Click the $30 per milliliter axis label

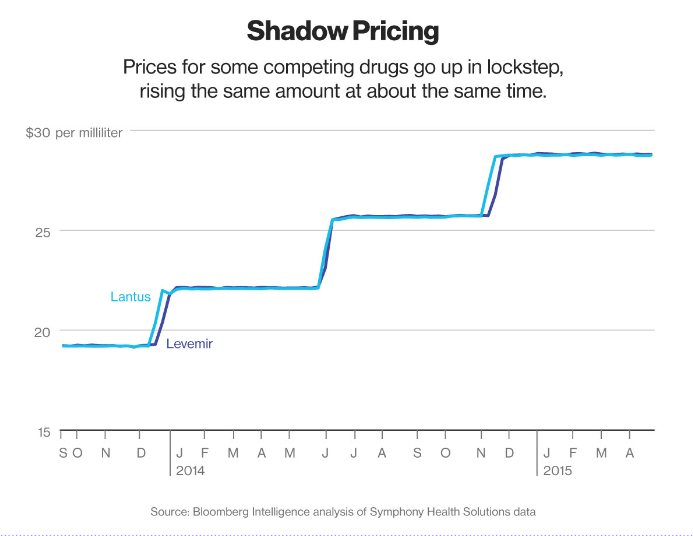coord(74,133)
